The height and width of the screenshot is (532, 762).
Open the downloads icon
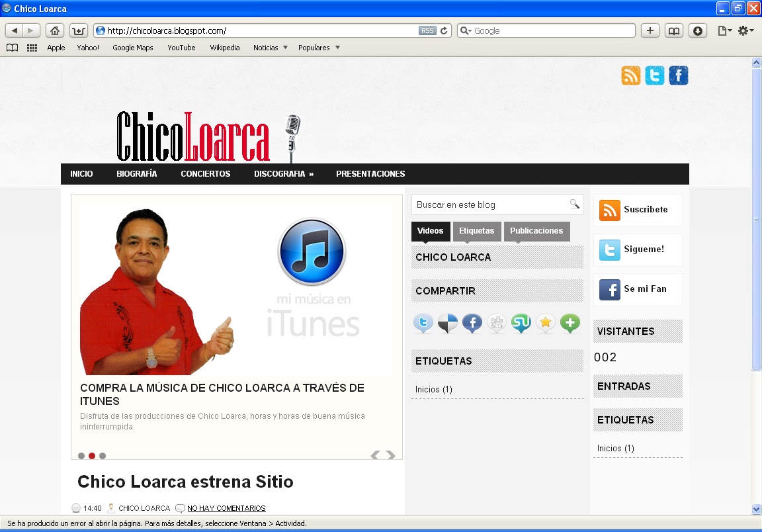(697, 30)
